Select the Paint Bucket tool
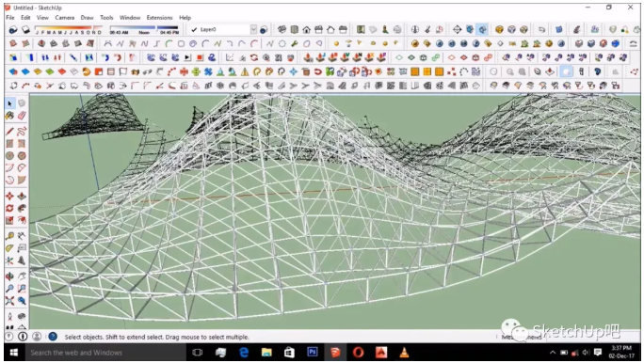644x363 pixels. (9, 116)
